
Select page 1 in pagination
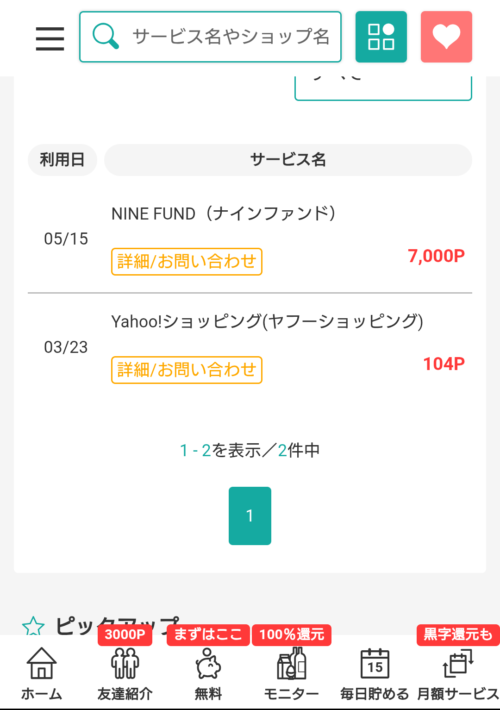(x=250, y=516)
